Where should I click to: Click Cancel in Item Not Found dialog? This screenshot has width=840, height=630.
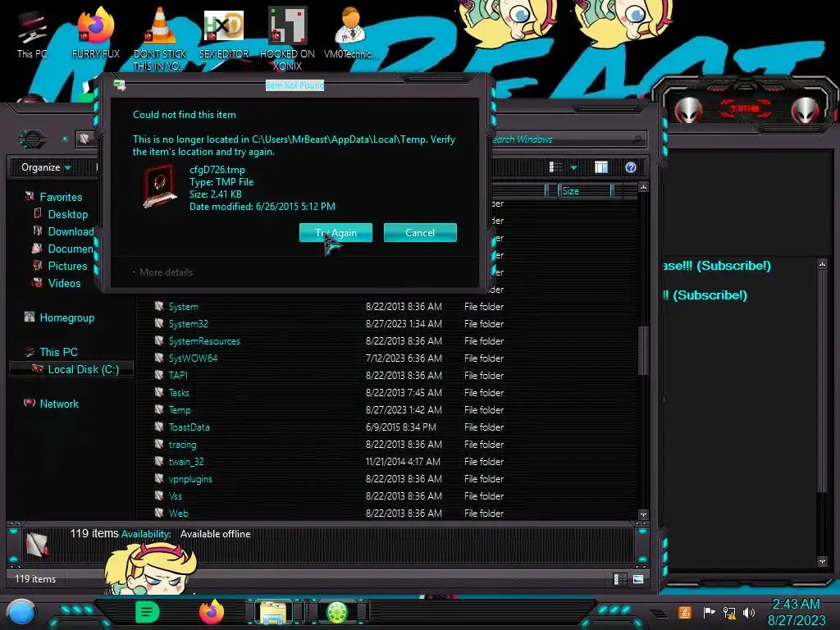click(x=420, y=232)
